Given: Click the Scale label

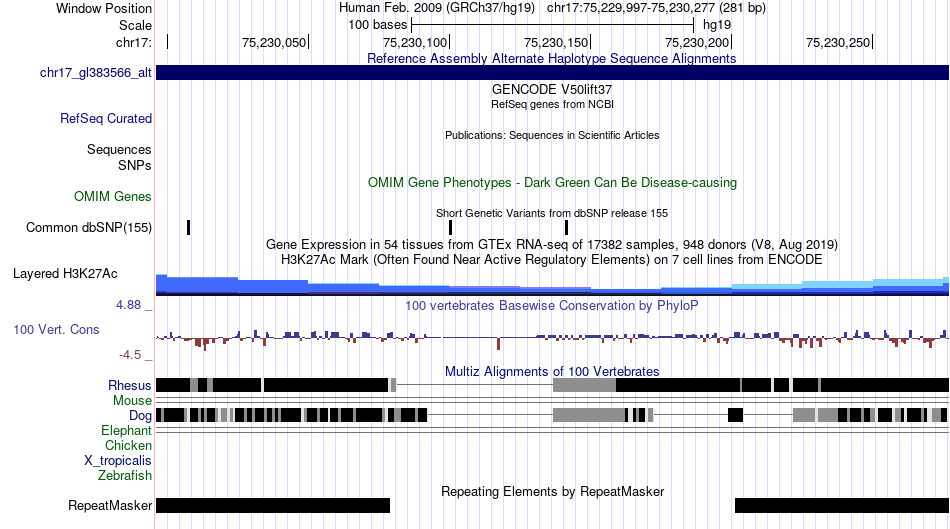Looking at the screenshot, I should [x=136, y=25].
